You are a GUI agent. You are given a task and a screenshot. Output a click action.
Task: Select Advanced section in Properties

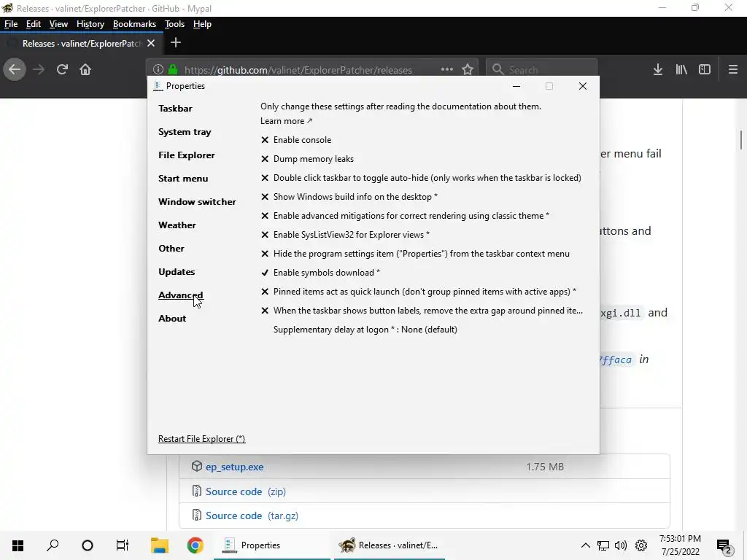click(181, 295)
